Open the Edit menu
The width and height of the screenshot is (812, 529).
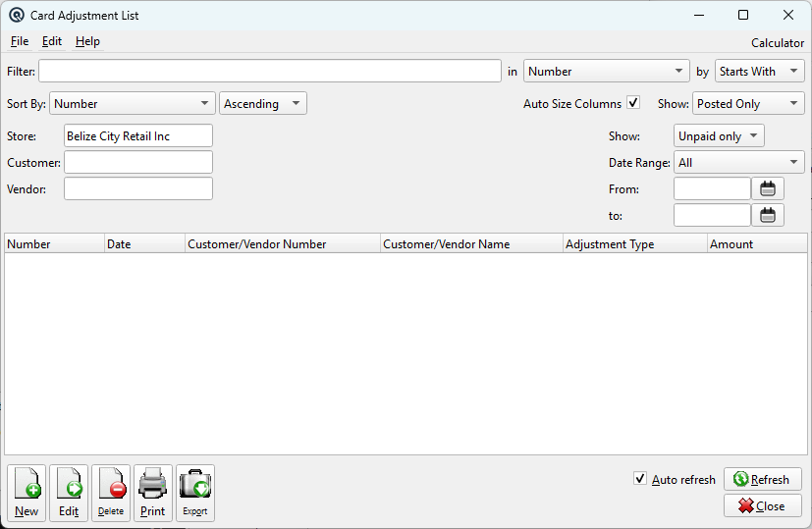(52, 41)
